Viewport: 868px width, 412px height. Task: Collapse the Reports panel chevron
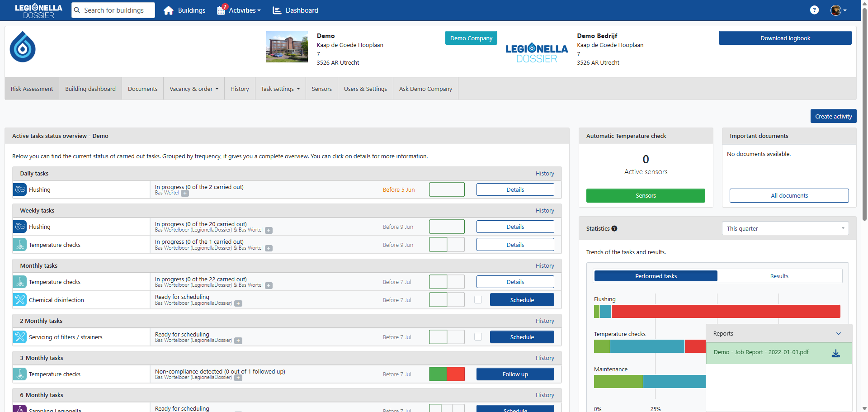click(838, 334)
